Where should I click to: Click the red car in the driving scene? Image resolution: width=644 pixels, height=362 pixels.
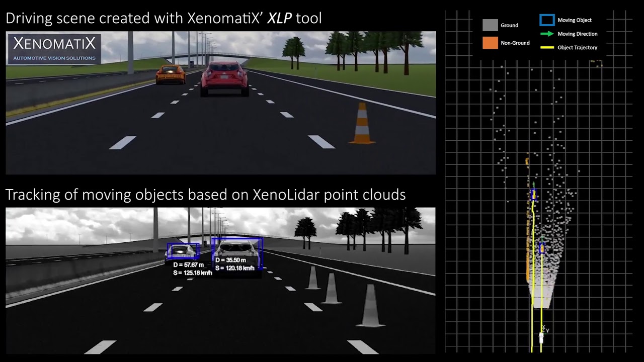(x=224, y=79)
